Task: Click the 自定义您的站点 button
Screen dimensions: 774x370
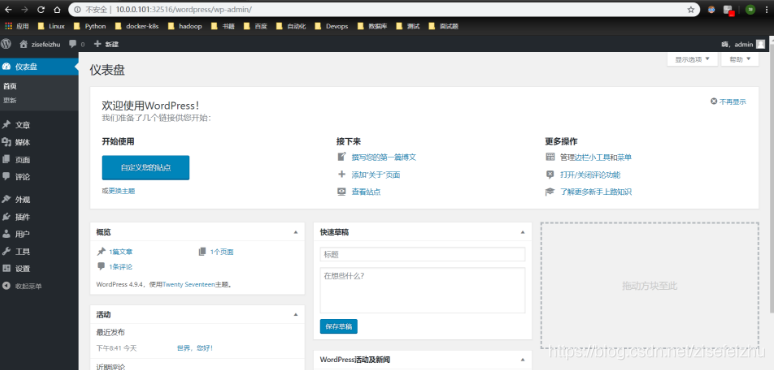Action: pos(146,168)
